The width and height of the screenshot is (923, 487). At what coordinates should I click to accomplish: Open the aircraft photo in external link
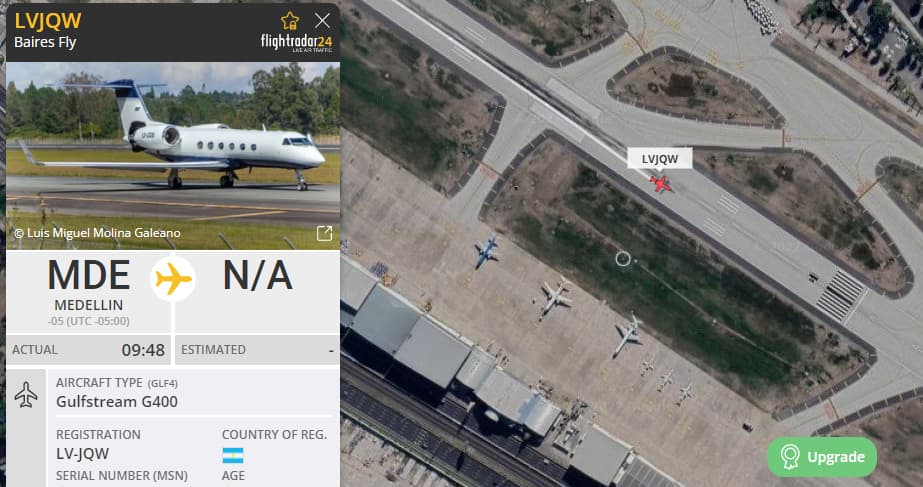coord(324,233)
